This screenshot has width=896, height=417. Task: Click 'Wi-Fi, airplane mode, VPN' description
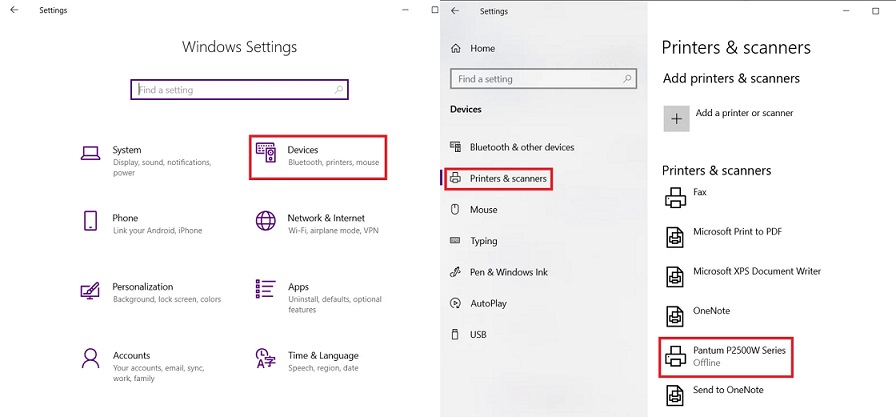tap(333, 231)
